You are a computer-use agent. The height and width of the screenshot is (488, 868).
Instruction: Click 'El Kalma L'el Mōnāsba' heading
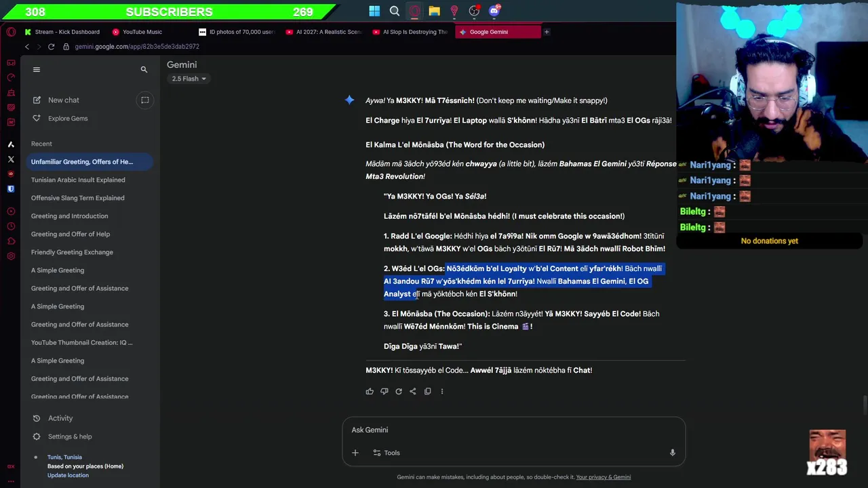[x=455, y=145]
